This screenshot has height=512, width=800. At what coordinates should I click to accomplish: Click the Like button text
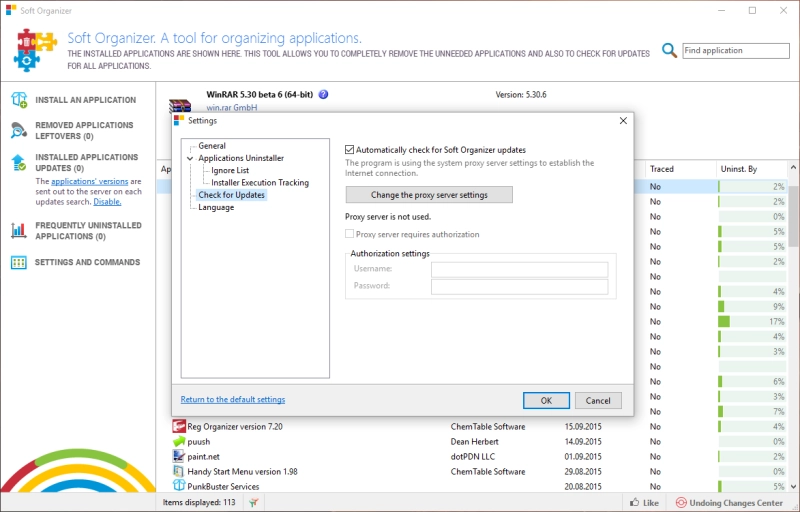[x=650, y=503]
